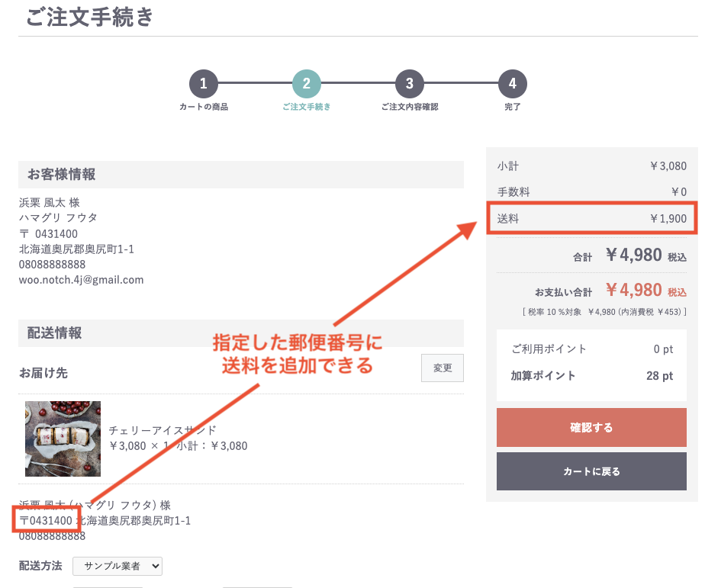The image size is (705, 588).
Task: Click the お客様情報 section header
Action: (241, 175)
